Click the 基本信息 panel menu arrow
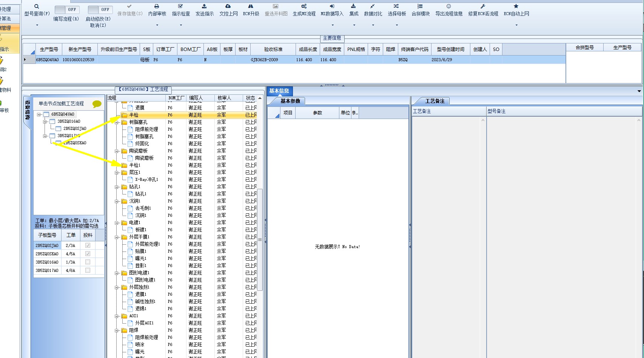The height and width of the screenshot is (358, 644). (x=639, y=91)
